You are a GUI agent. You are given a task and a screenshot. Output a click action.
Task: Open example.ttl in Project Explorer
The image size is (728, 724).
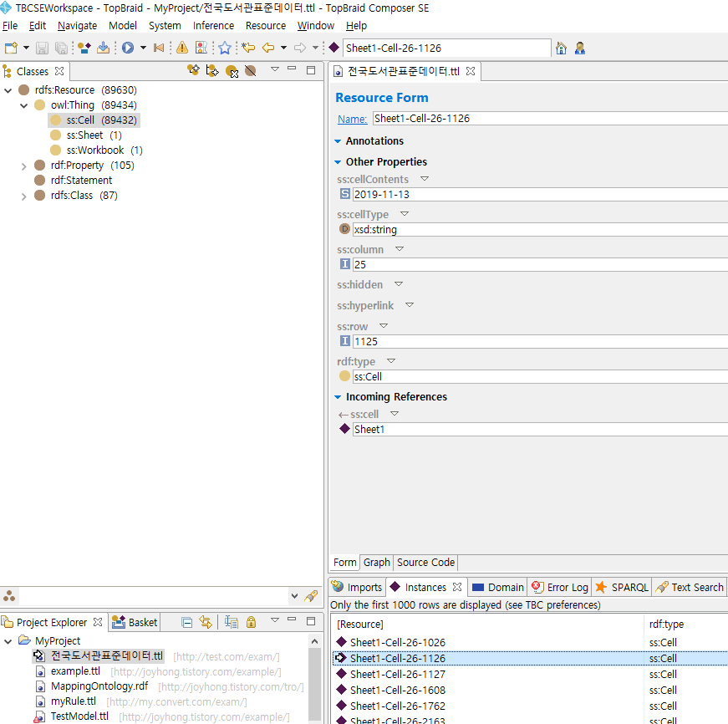(75, 671)
